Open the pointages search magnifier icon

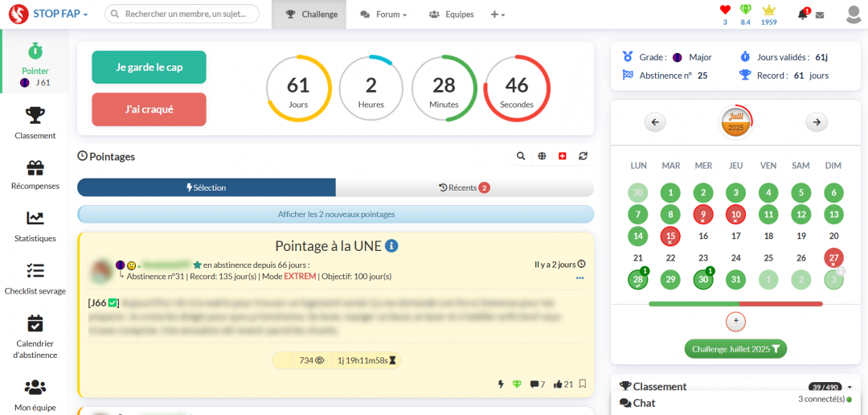click(x=521, y=156)
